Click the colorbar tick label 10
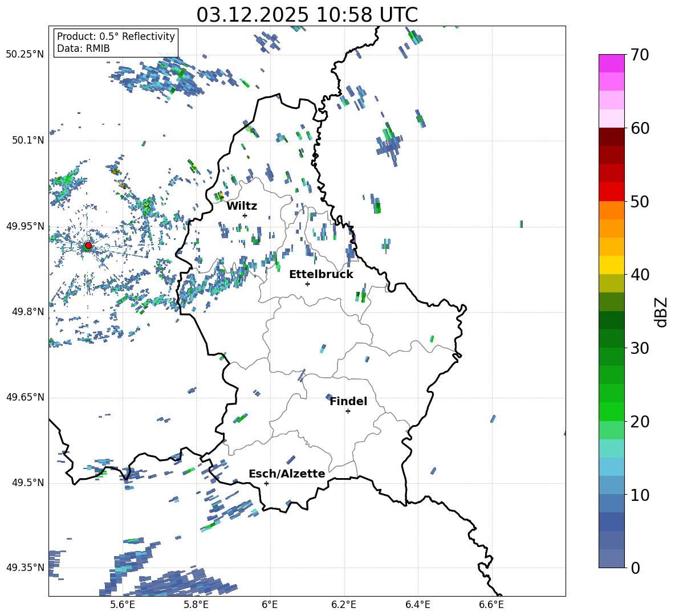Image resolution: width=675 pixels, height=616 pixels. 640,495
